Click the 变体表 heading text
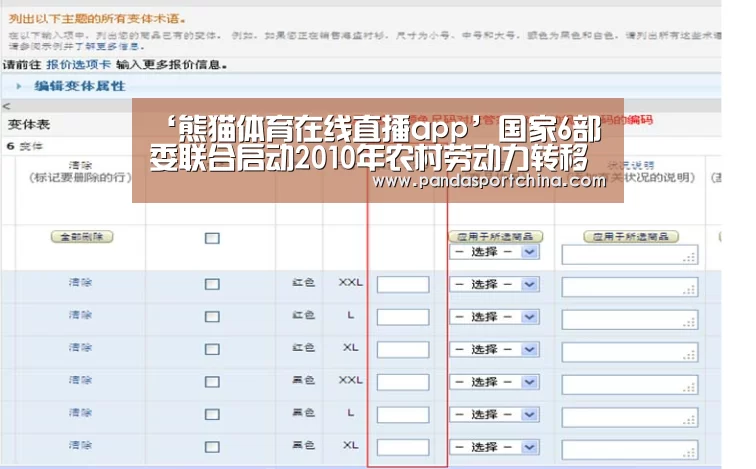Viewport: 756px width, 469px height. (29, 125)
